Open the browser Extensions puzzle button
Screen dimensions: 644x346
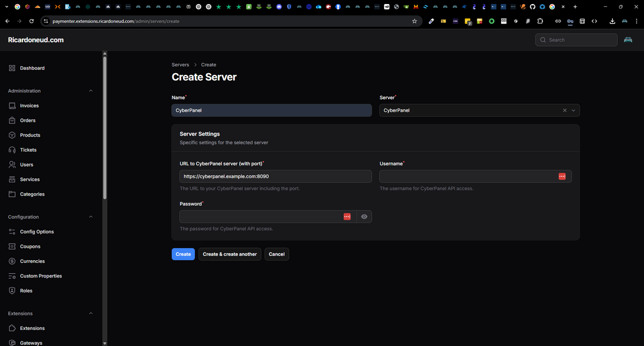coord(540,21)
